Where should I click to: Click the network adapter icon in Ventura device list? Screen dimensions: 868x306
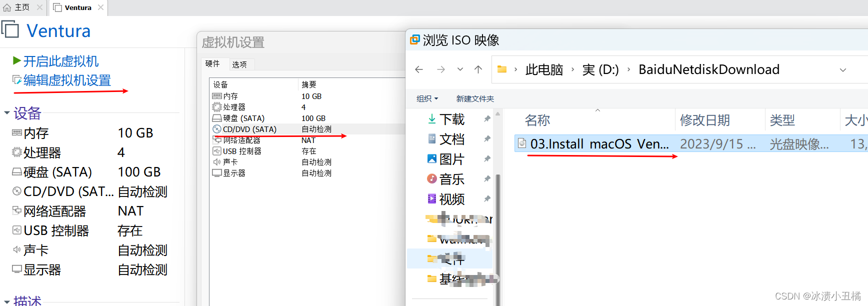(17, 210)
